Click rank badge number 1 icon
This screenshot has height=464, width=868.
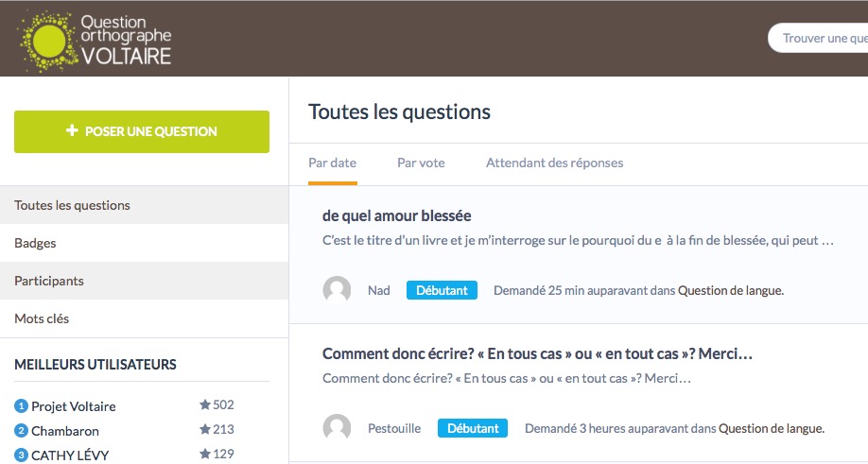coord(21,406)
